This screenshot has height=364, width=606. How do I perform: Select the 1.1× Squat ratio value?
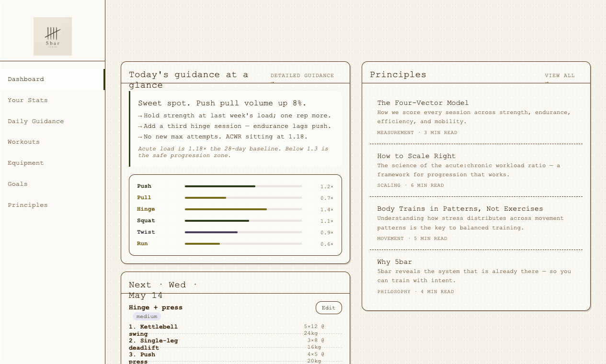[327, 221]
